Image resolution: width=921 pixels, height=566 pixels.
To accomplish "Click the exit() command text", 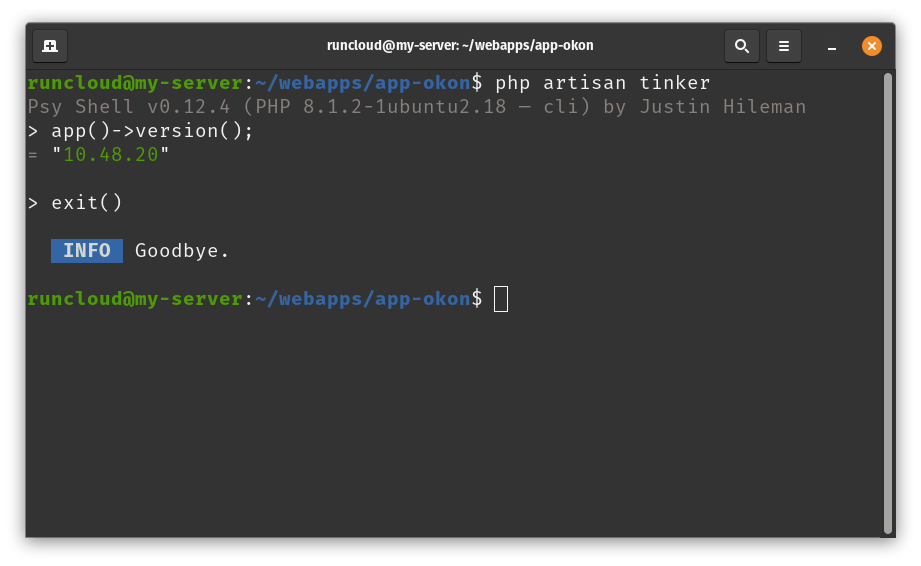I will pyautogui.click(x=87, y=203).
